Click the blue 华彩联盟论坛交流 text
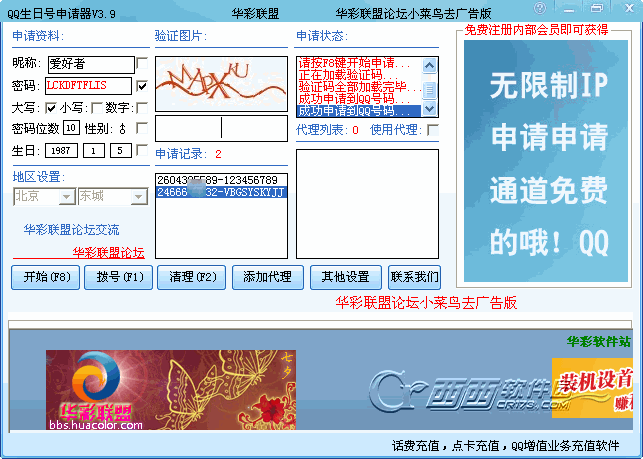 point(71,230)
